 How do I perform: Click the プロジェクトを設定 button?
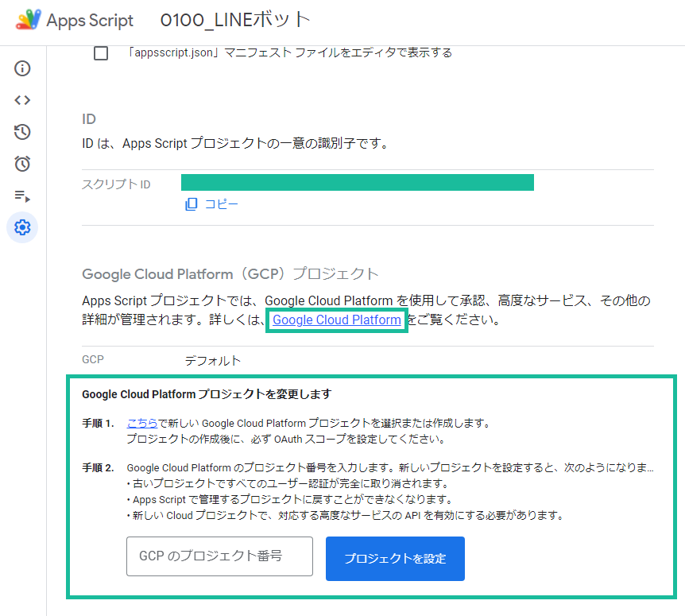pos(396,558)
